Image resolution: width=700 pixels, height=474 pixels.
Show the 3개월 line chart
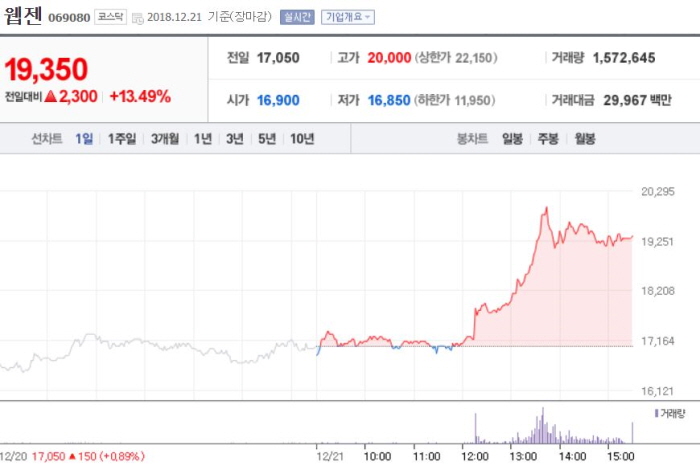(x=165, y=139)
